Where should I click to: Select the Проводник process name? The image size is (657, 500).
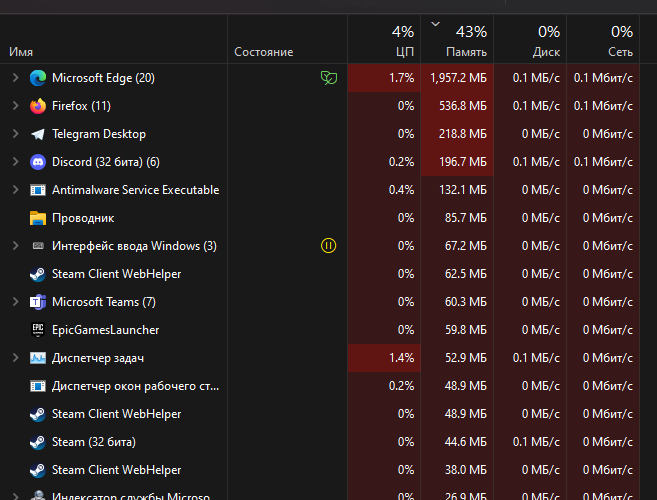tap(83, 218)
